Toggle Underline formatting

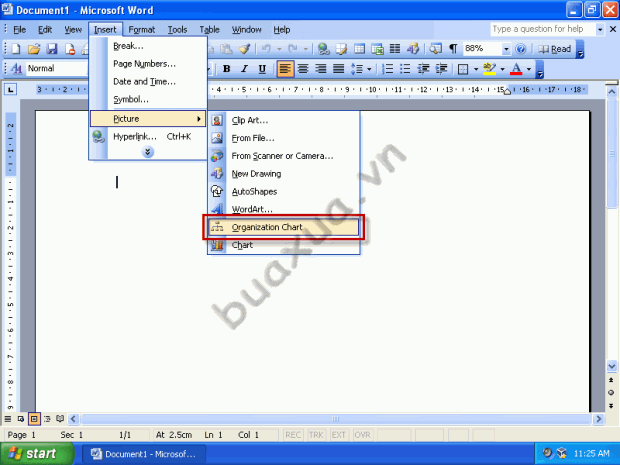pos(262,69)
